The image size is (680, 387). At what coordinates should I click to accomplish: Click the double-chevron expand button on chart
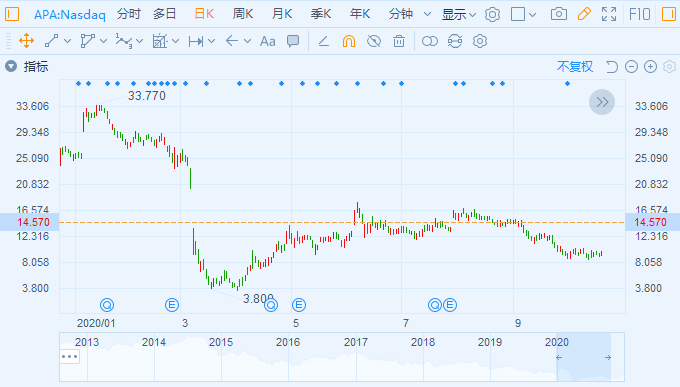[x=602, y=102]
